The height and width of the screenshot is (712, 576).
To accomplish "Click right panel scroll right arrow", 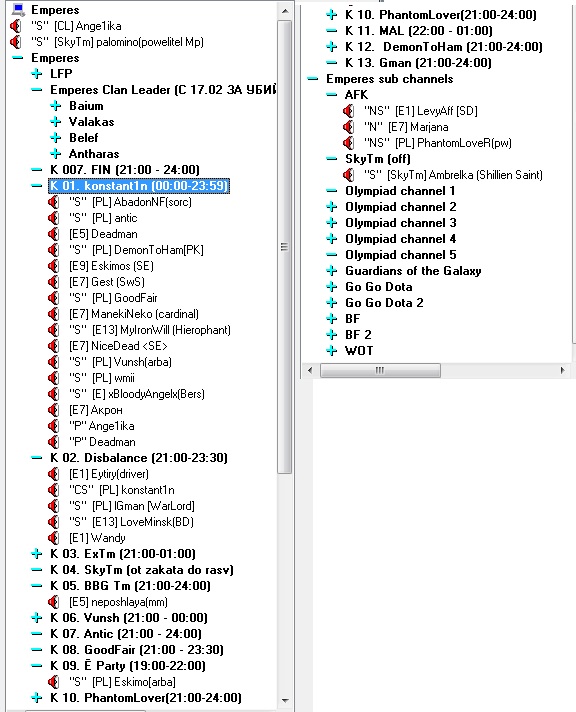I will point(562,370).
